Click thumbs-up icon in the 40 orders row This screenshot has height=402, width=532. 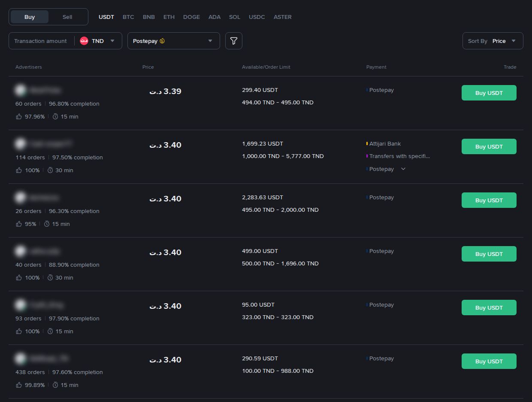click(x=19, y=277)
